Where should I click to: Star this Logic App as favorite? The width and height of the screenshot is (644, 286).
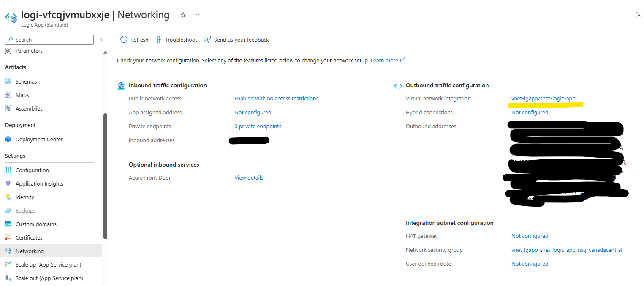183,15
